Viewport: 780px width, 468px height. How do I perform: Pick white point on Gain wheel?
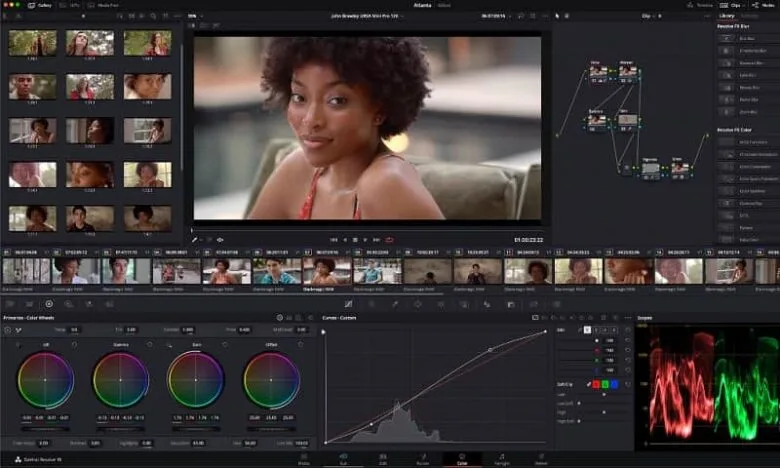pos(169,345)
